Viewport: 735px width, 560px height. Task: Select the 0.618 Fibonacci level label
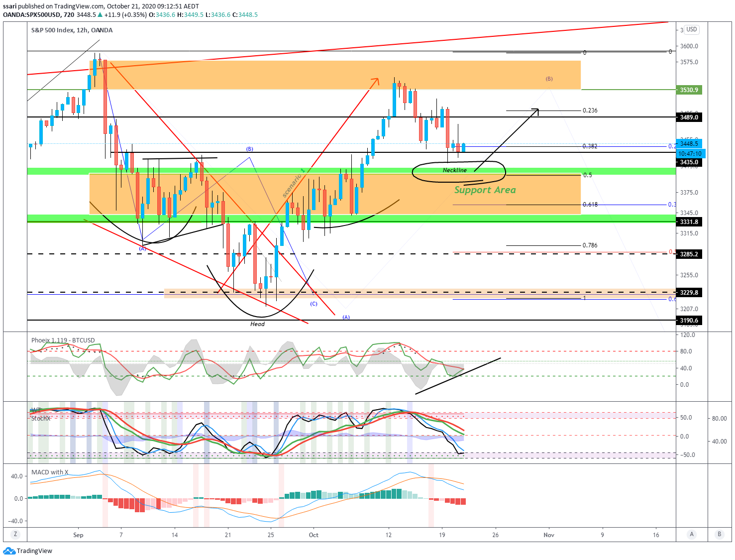click(x=590, y=205)
